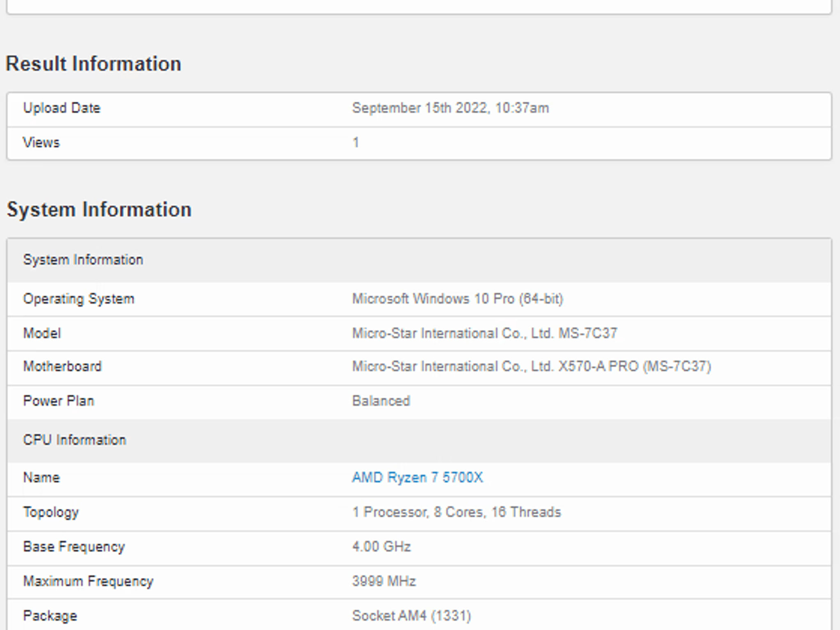Click the Power Plan label
Image resolution: width=840 pixels, height=630 pixels.
click(59, 401)
